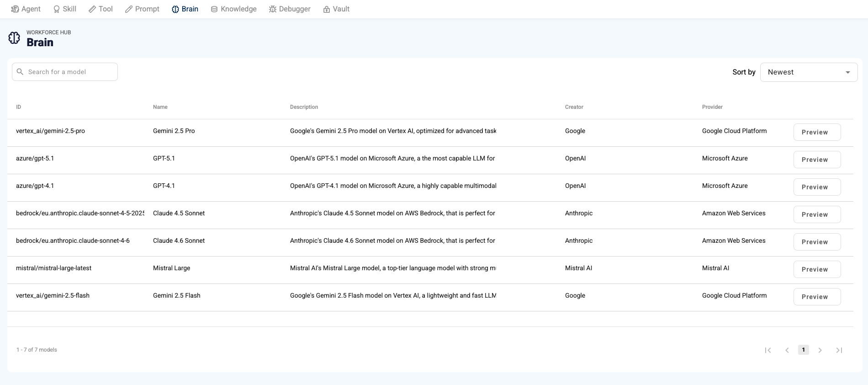Viewport: 868px width, 385px height.
Task: Click the Gemini 2.5 Pro name cell
Action: click(174, 131)
